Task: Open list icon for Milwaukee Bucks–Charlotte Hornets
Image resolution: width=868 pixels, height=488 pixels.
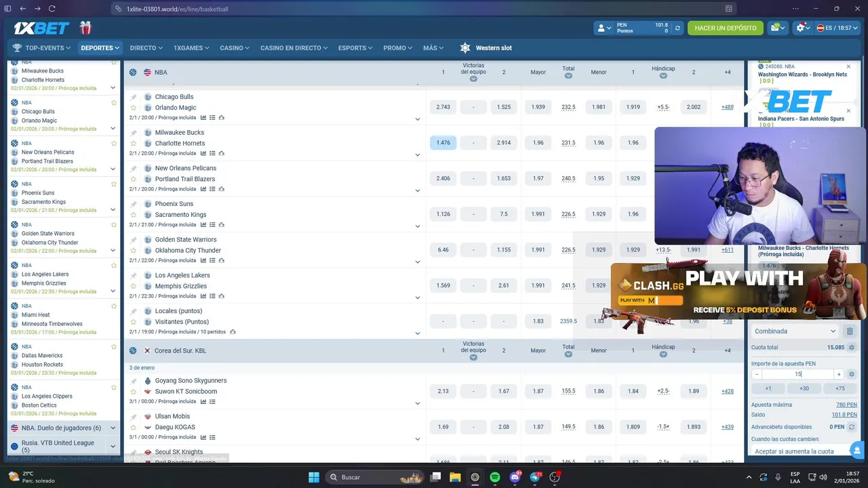Action: pos(212,153)
